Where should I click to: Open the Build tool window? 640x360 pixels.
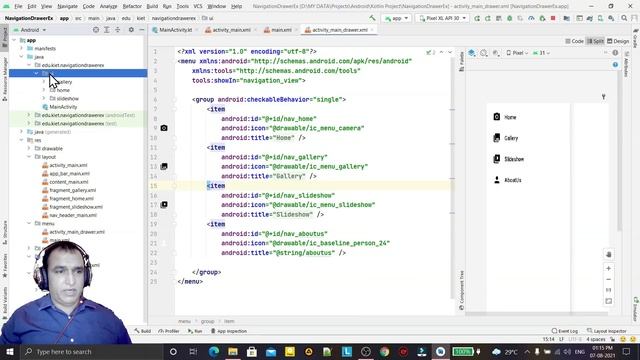pyautogui.click(x=142, y=331)
